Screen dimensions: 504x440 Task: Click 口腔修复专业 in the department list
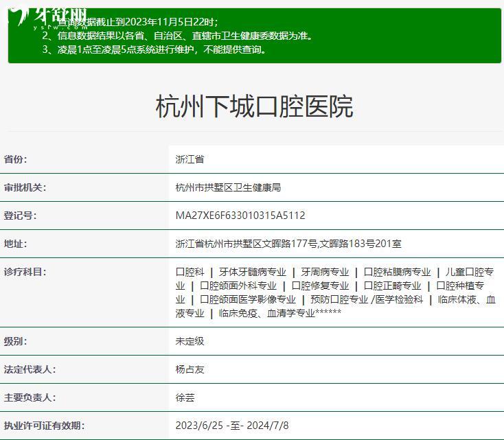tap(320, 286)
